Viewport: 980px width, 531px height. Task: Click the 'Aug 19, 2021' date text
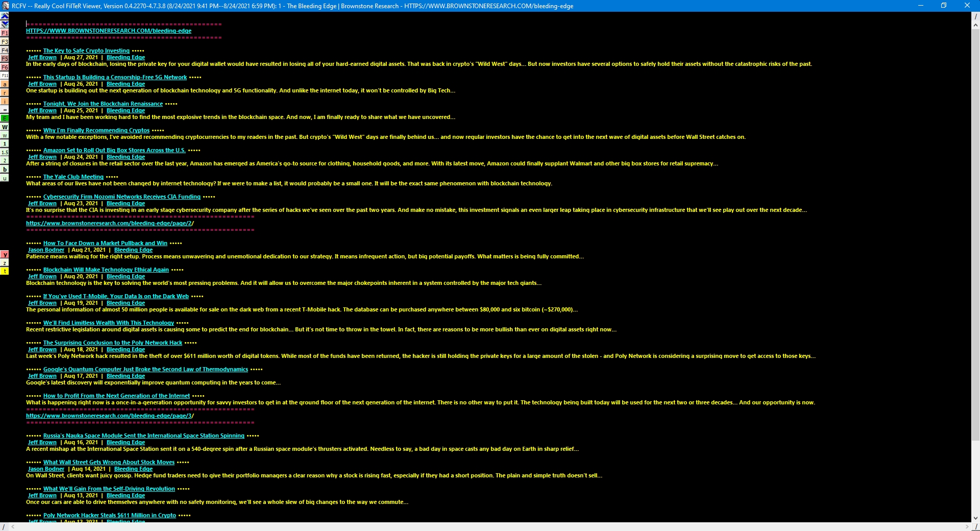point(81,303)
